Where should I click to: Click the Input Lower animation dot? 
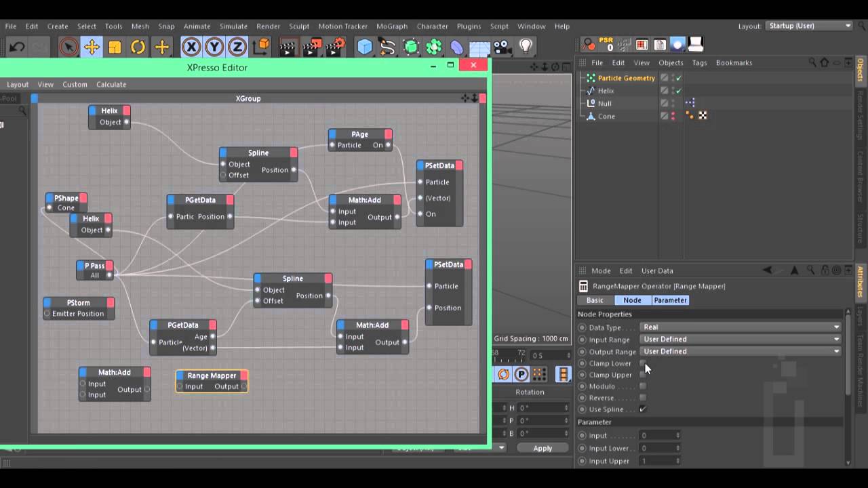(x=582, y=448)
